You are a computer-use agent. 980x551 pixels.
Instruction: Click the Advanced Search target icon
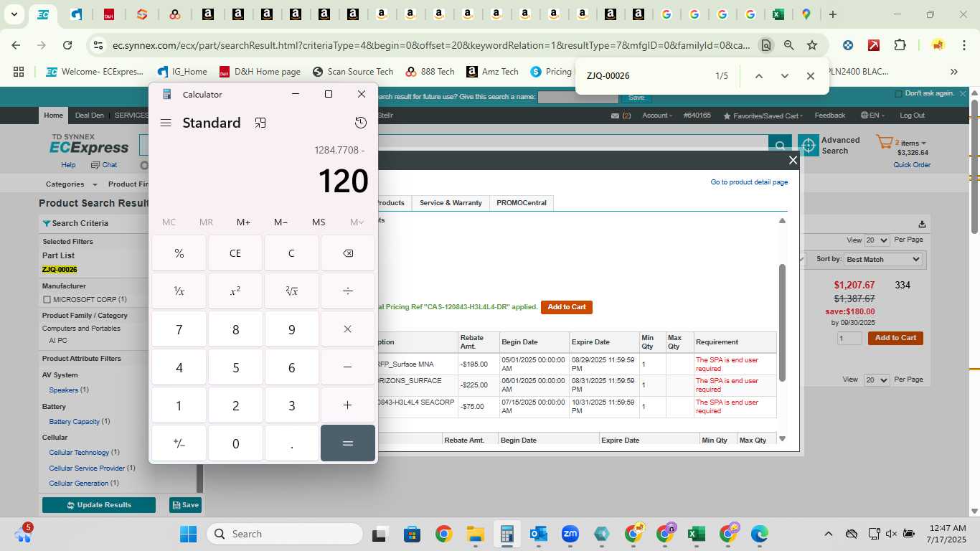tap(809, 146)
